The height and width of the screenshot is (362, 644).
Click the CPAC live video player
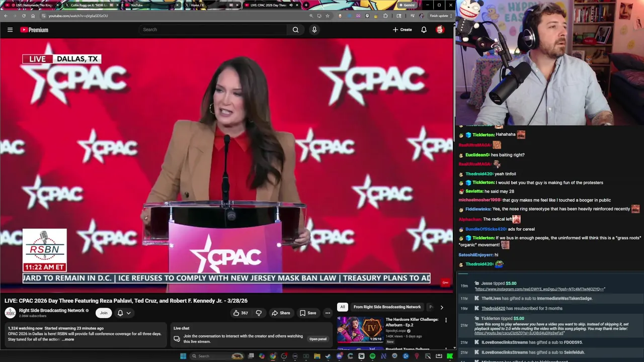226,165
